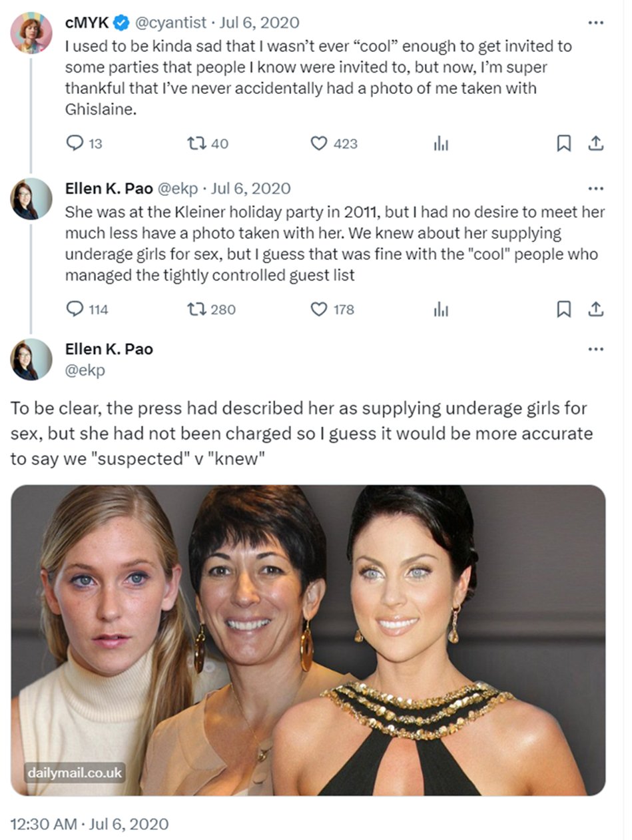Open more options on the main tweet
This screenshot has height=840, width=632.
[596, 349]
